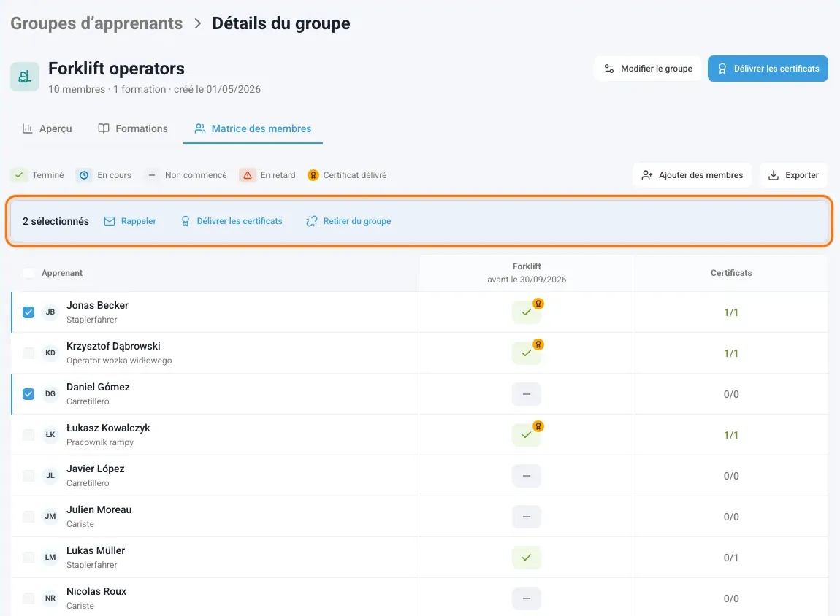Click the LM avatar of Lukas Müller
This screenshot has height=616, width=840.
pyautogui.click(x=50, y=557)
